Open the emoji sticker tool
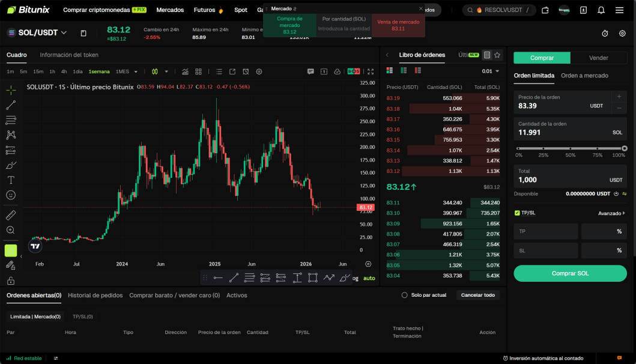This screenshot has width=636, height=364. click(11, 195)
